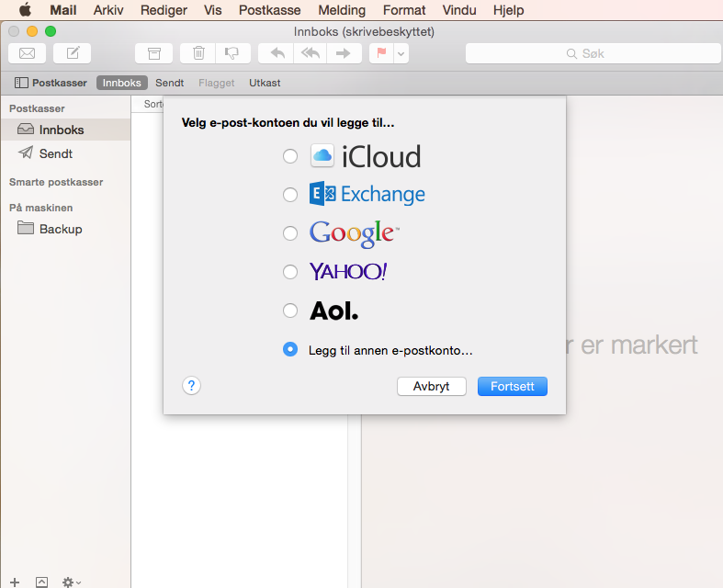Open the Mail menu
The height and width of the screenshot is (588, 723).
[x=63, y=10]
